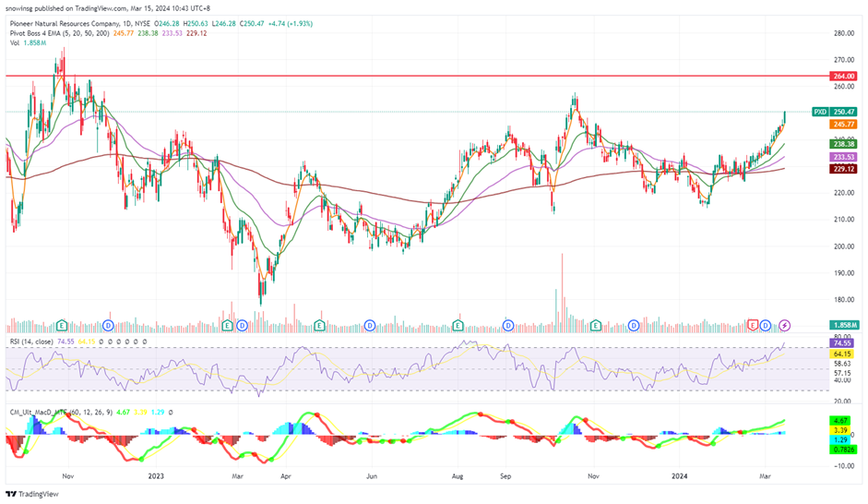Screen dimensions: 868x504
Task: Click the purple 74.55 RSI scale label
Action: 842,343
